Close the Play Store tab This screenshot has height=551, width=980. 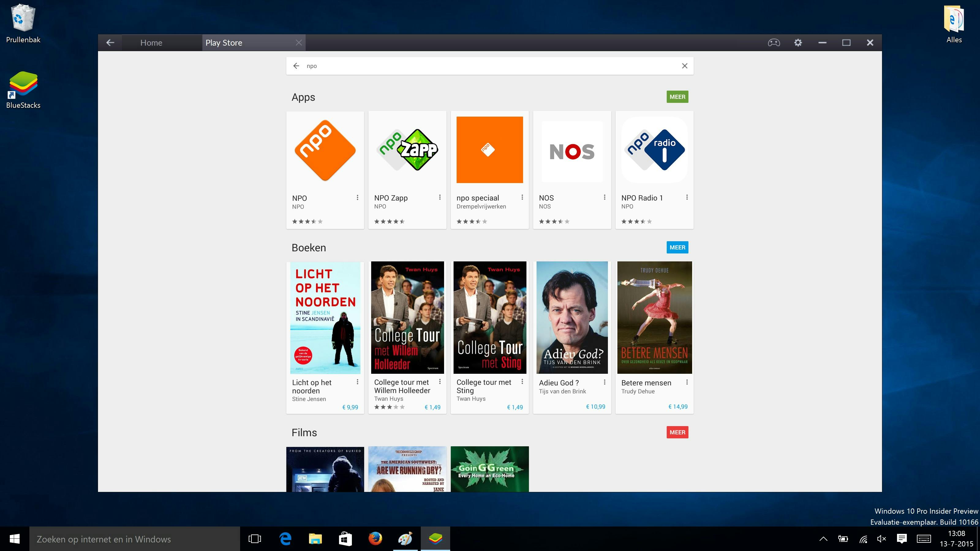point(299,43)
